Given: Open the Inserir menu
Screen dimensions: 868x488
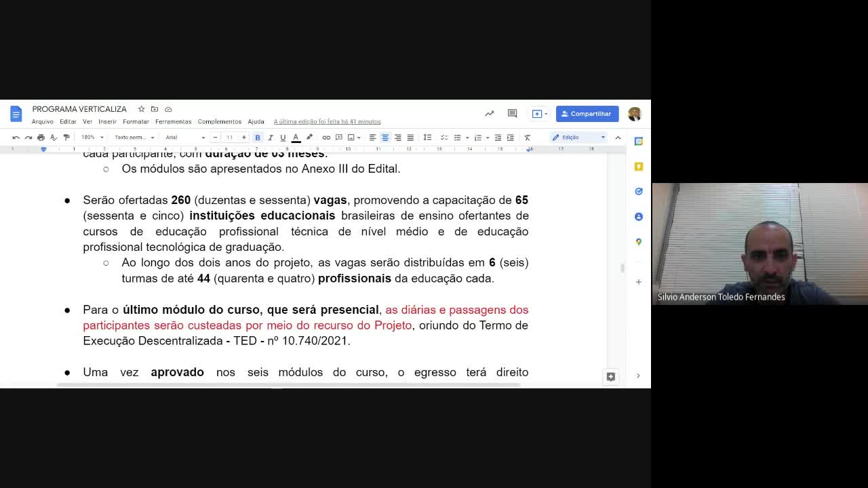Looking at the screenshot, I should pyautogui.click(x=107, y=122).
